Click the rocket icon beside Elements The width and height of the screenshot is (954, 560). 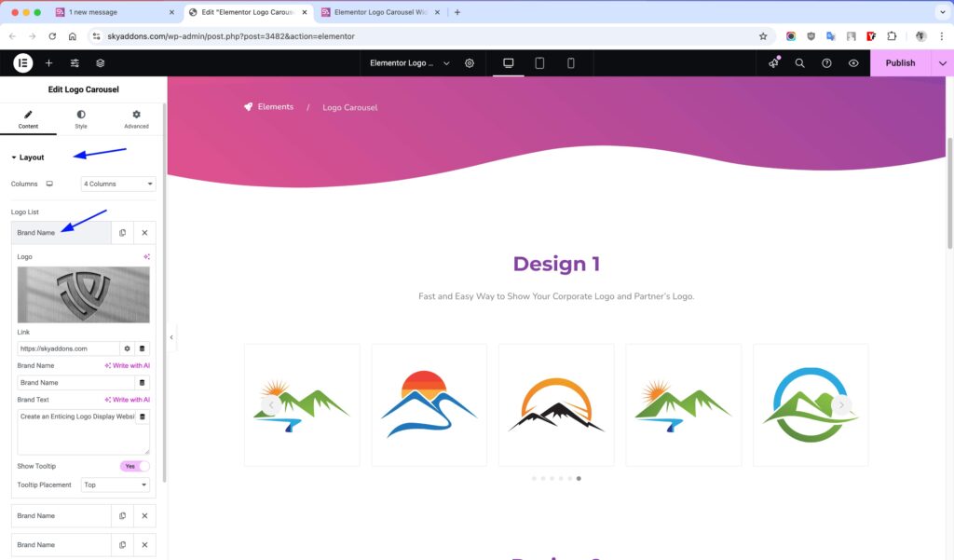point(248,106)
